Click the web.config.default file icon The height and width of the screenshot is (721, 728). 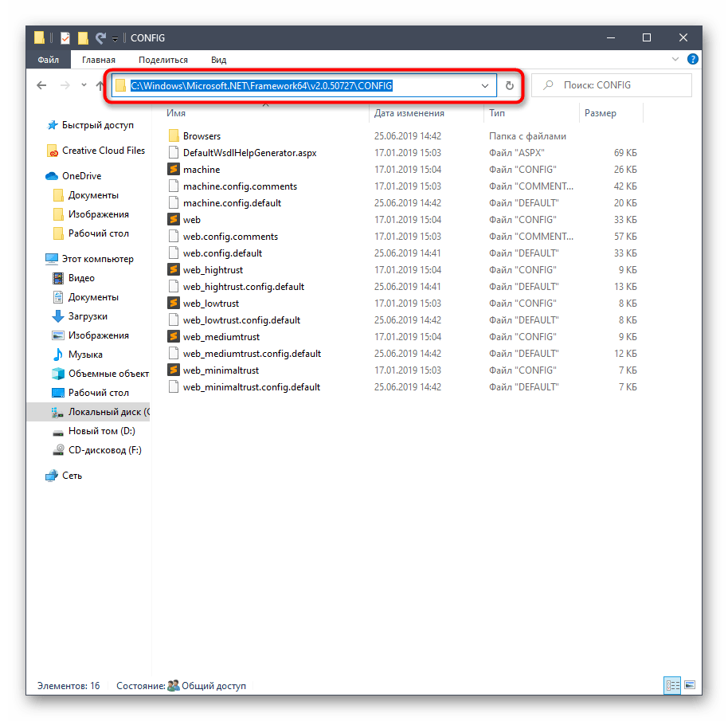[x=174, y=253]
